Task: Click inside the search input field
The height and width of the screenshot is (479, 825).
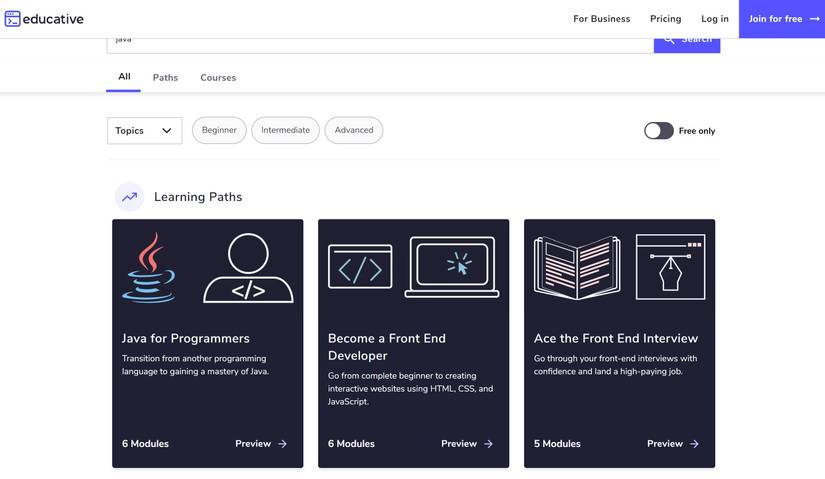Action: pyautogui.click(x=380, y=45)
